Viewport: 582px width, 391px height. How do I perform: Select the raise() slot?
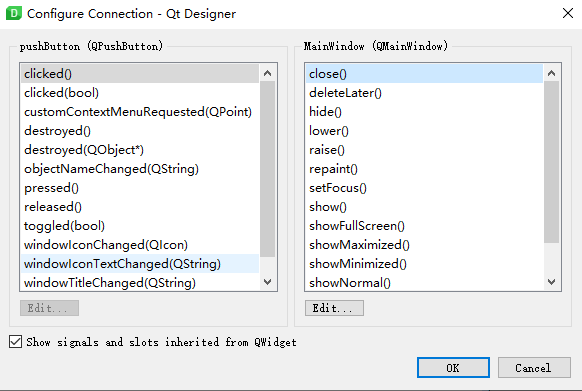click(x=424, y=150)
